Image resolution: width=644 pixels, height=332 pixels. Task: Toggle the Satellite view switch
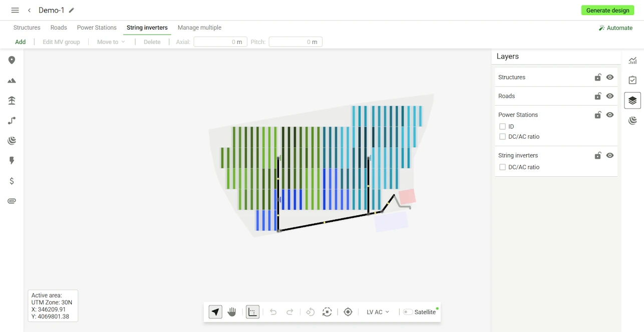408,312
